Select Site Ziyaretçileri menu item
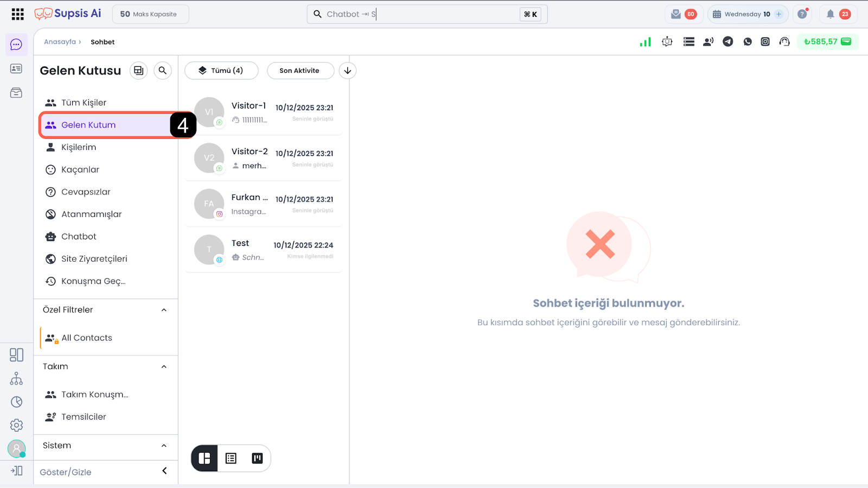This screenshot has width=868, height=488. click(x=94, y=259)
